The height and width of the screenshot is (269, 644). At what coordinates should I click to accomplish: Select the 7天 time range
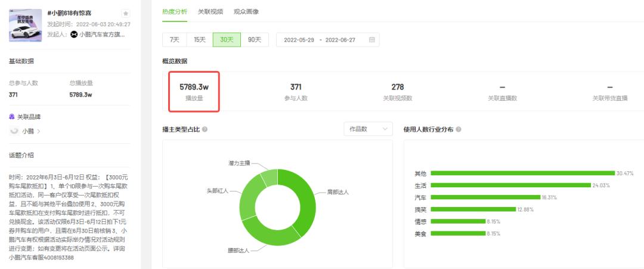pos(175,40)
